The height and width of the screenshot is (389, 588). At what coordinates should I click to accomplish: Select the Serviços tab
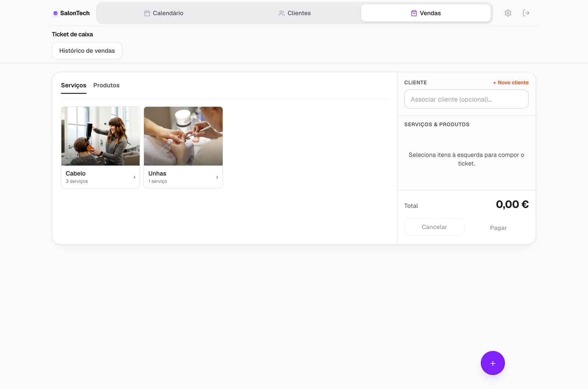tap(73, 85)
